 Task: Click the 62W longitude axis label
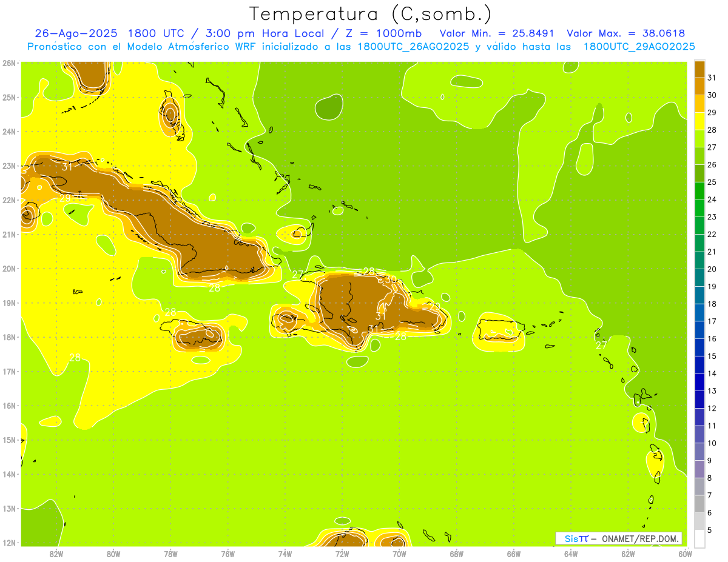pyautogui.click(x=628, y=554)
